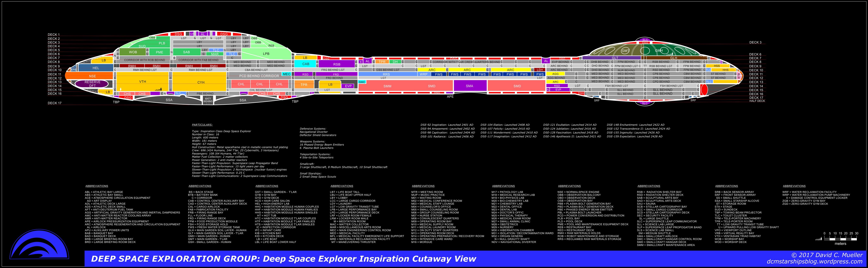The image size is (868, 268).
Task: Select the cyan SMC block
Action: [362, 82]
